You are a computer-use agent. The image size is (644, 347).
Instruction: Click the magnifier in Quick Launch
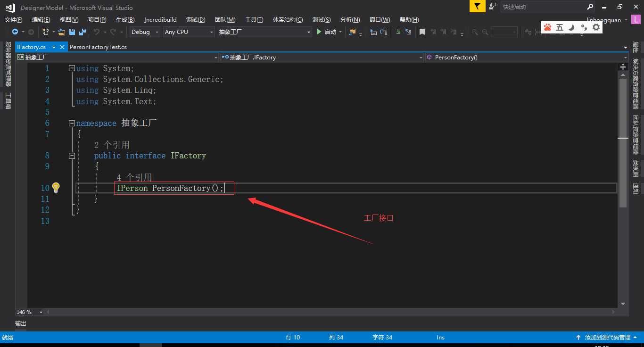tap(590, 7)
